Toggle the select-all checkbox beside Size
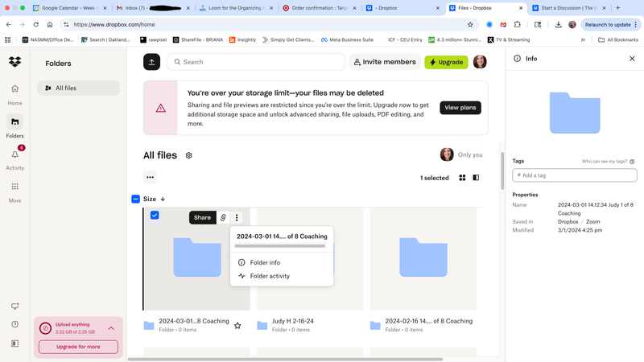Screen dimensions: 644x362 (x=135, y=199)
